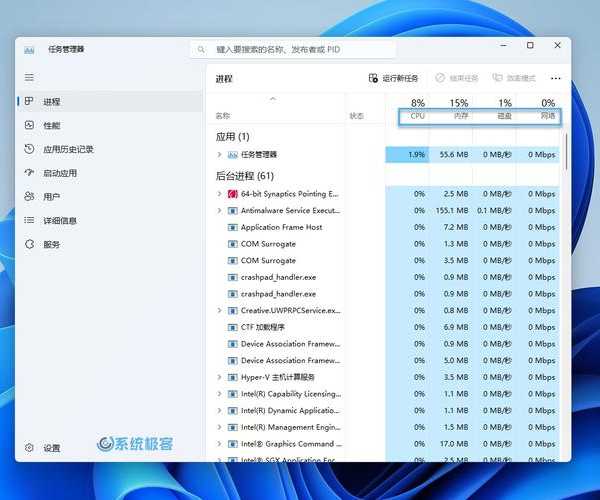Viewport: 600px width, 500px height.
Task: Click the 任务管理器 process icon
Action: (232, 155)
